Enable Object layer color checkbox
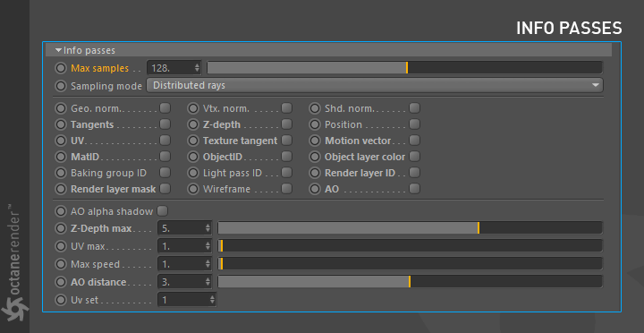This screenshot has width=644, height=333. pyautogui.click(x=414, y=157)
